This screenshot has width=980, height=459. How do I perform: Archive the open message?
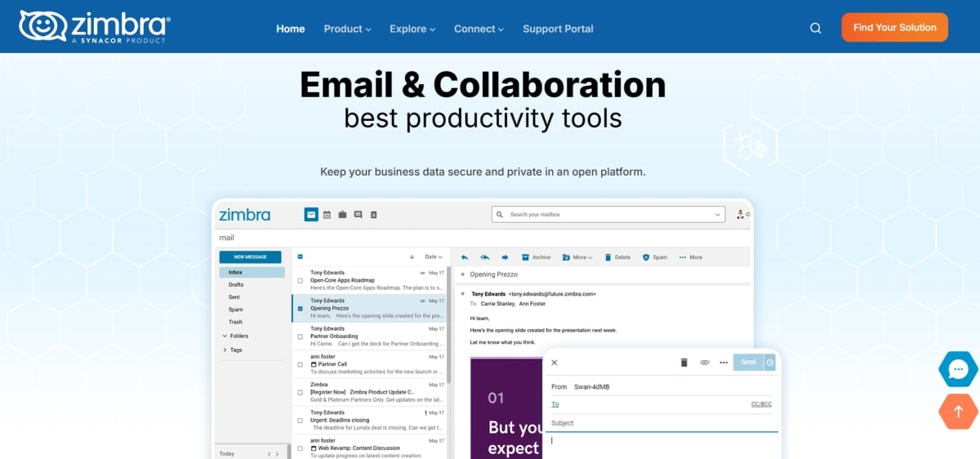pyautogui.click(x=536, y=257)
